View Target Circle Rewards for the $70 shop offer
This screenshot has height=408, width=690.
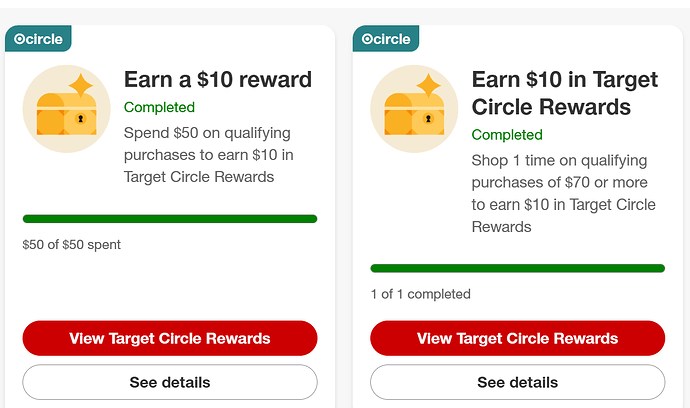click(518, 338)
